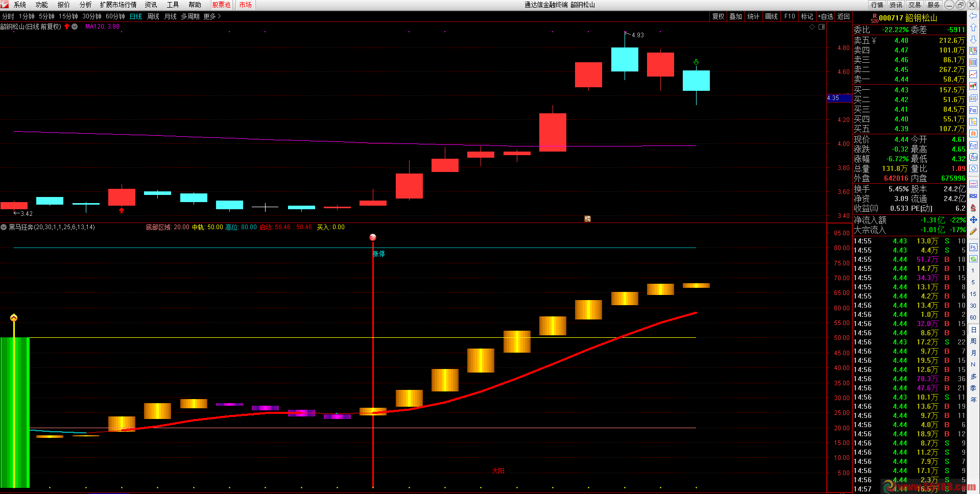Screen dimensions: 980x494
Task: Expand the 更多 periods menu
Action: 212,16
